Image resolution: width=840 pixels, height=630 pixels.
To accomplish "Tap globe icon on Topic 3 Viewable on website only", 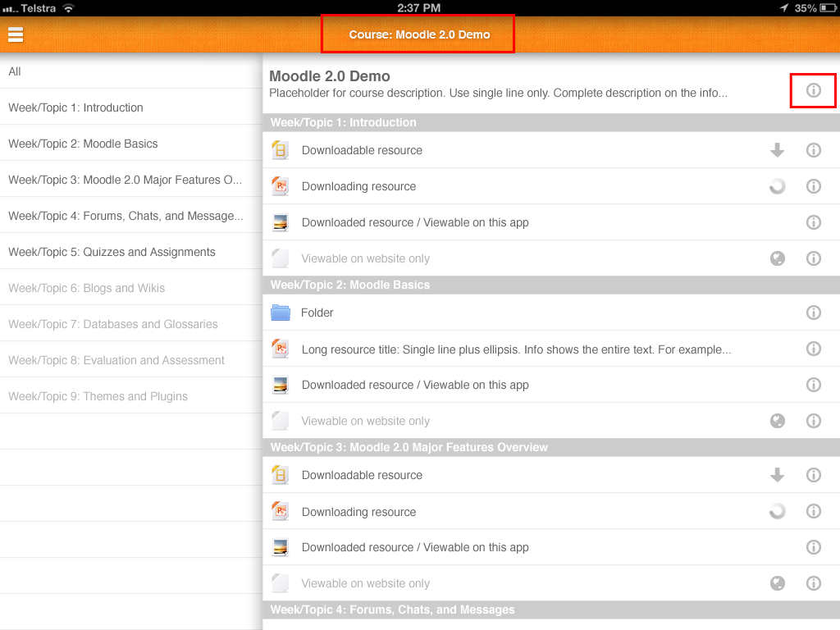I will (778, 583).
